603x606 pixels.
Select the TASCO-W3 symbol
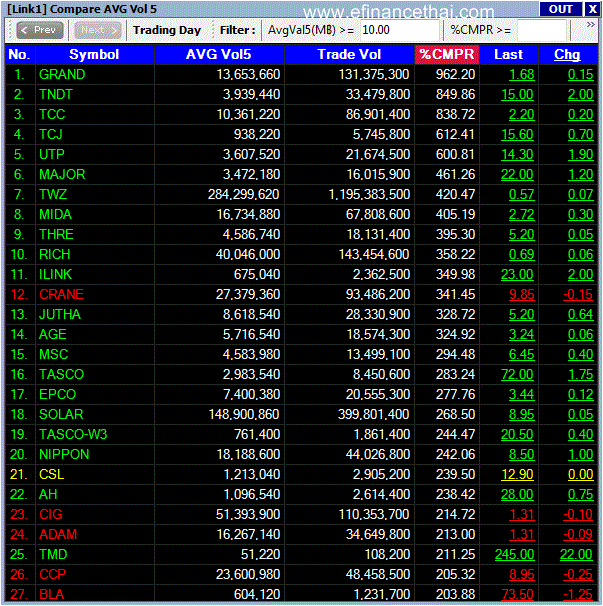(73, 435)
